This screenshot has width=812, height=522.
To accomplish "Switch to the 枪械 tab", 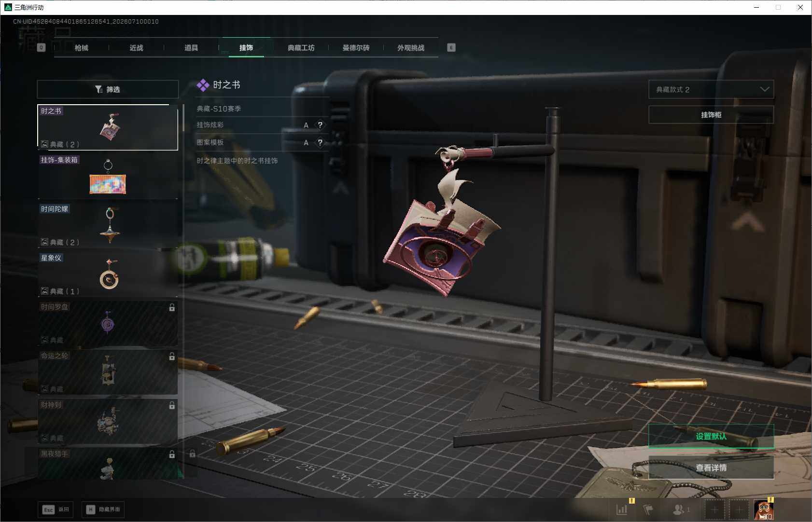I will click(x=81, y=48).
